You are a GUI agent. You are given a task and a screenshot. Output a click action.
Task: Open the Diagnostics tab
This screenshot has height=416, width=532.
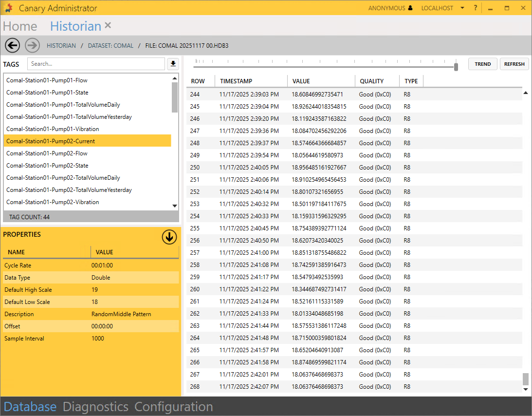(x=95, y=407)
